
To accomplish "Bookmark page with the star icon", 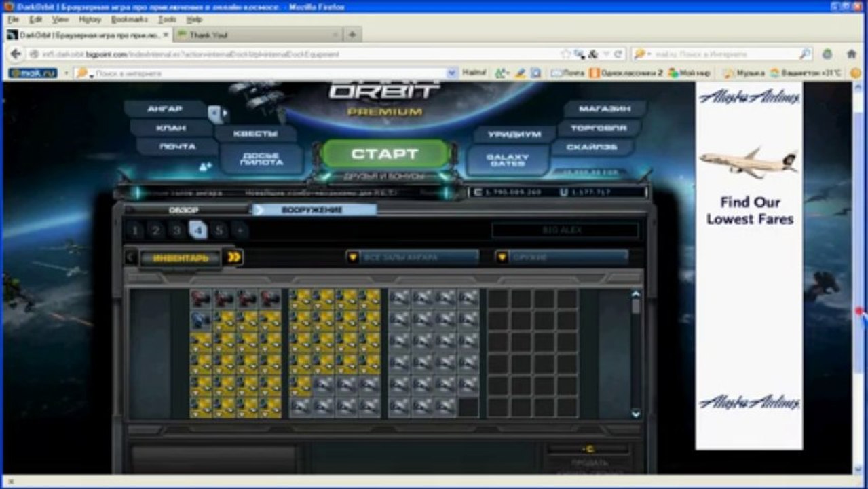I will click(565, 54).
